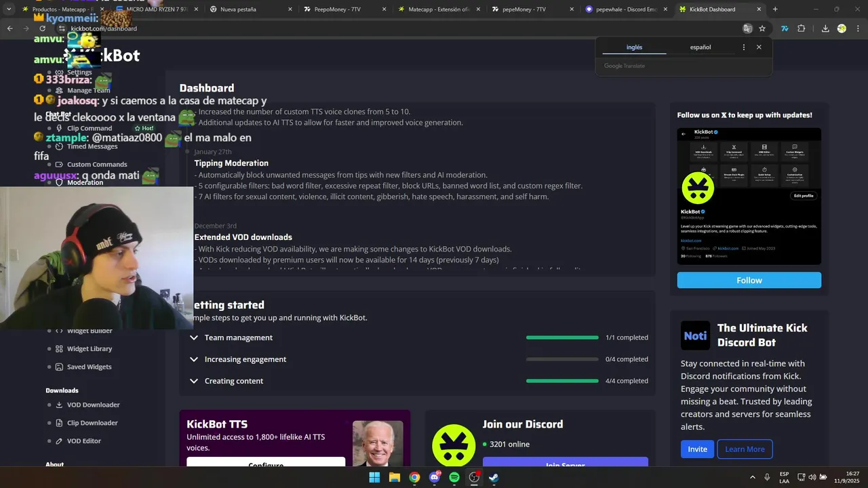Screen dimensions: 868x488
Task: Show hidden system tray icons chevron
Action: click(752, 477)
